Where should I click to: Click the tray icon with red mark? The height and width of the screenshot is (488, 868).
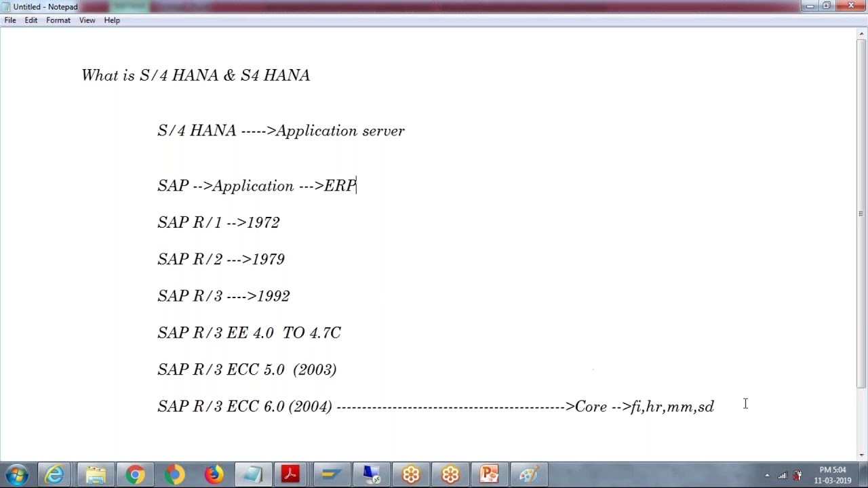(x=797, y=475)
